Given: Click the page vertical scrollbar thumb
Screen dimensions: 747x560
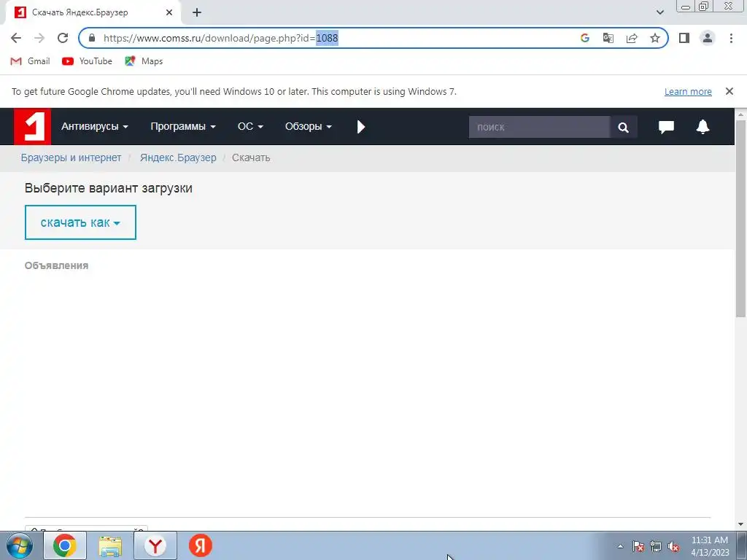Looking at the screenshot, I should [740, 217].
